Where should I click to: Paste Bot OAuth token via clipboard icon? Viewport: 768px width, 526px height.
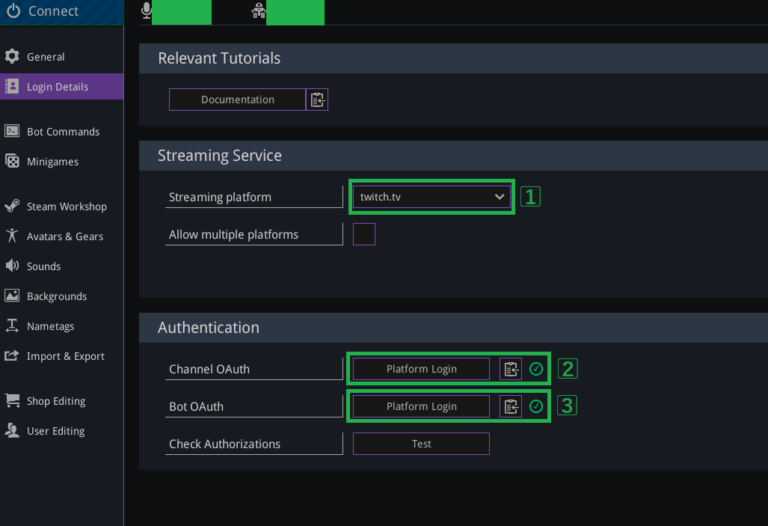pos(511,406)
